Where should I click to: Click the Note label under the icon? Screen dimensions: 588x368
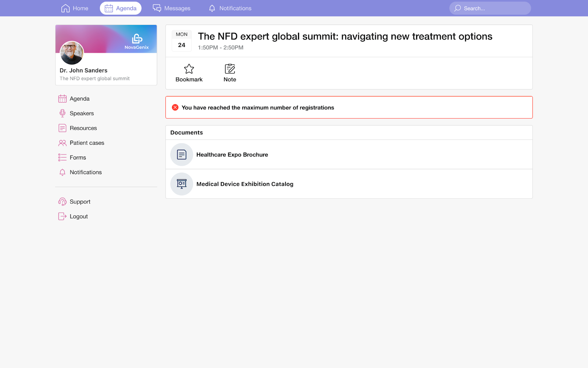click(x=230, y=79)
